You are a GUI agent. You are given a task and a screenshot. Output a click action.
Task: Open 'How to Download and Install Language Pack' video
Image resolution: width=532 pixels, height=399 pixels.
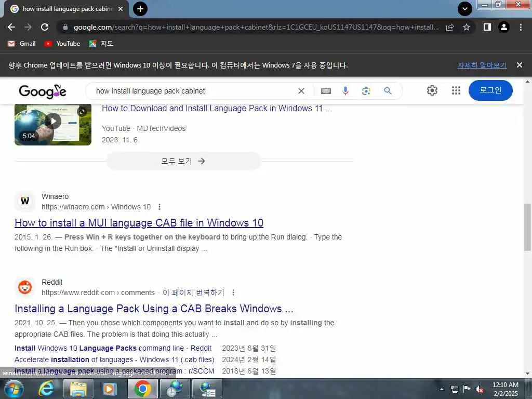(x=217, y=108)
